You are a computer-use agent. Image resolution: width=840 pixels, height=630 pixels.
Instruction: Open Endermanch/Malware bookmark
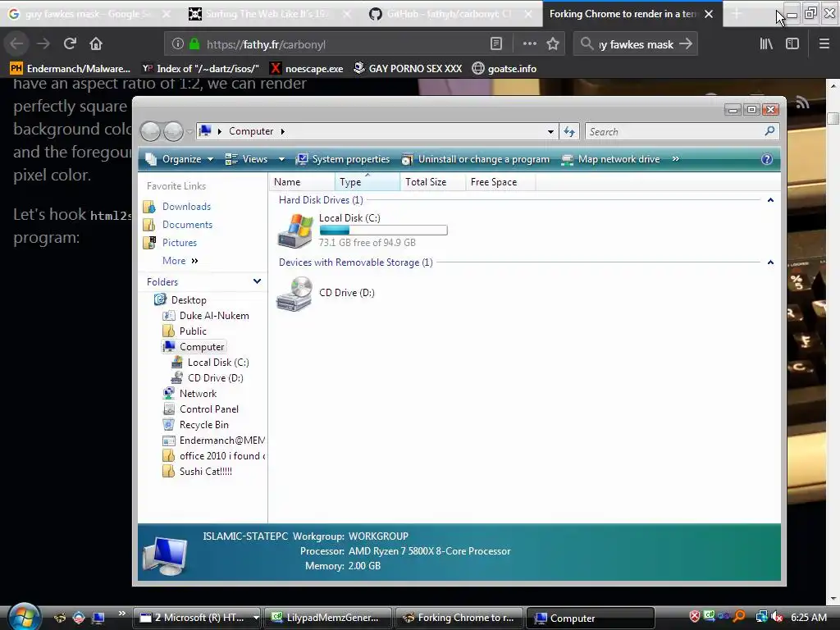point(71,69)
